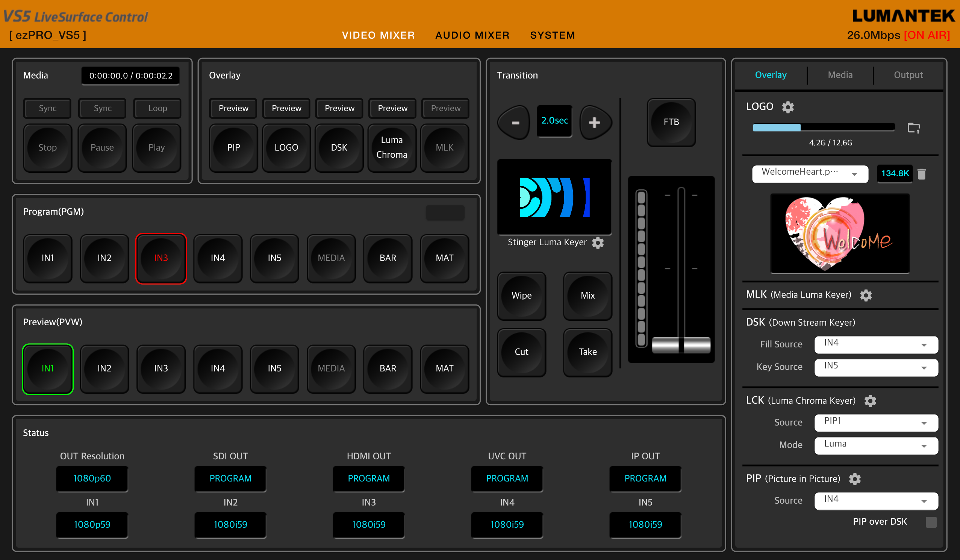Screen dimensions: 960x560
Task: Click Preview above the LOGO overlay
Action: tap(286, 108)
